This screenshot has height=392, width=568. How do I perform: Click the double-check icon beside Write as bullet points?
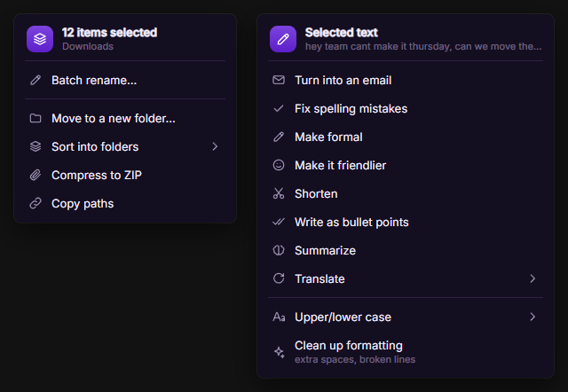point(279,222)
